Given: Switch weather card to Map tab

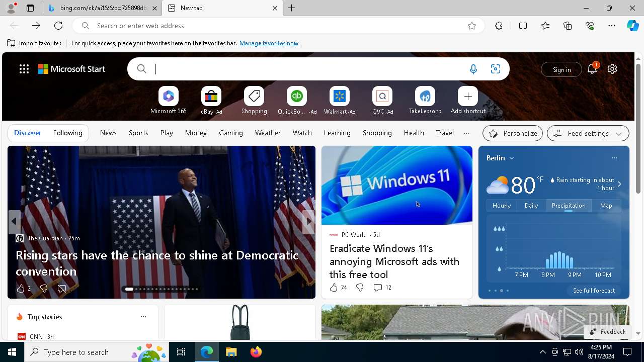Looking at the screenshot, I should (606, 206).
